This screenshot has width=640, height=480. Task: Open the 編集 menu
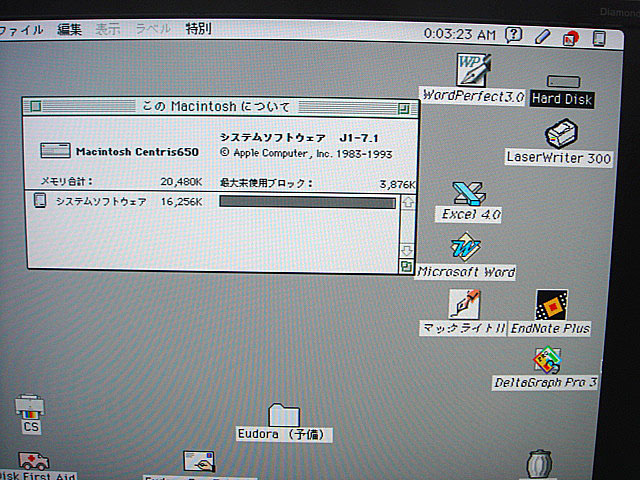point(69,29)
